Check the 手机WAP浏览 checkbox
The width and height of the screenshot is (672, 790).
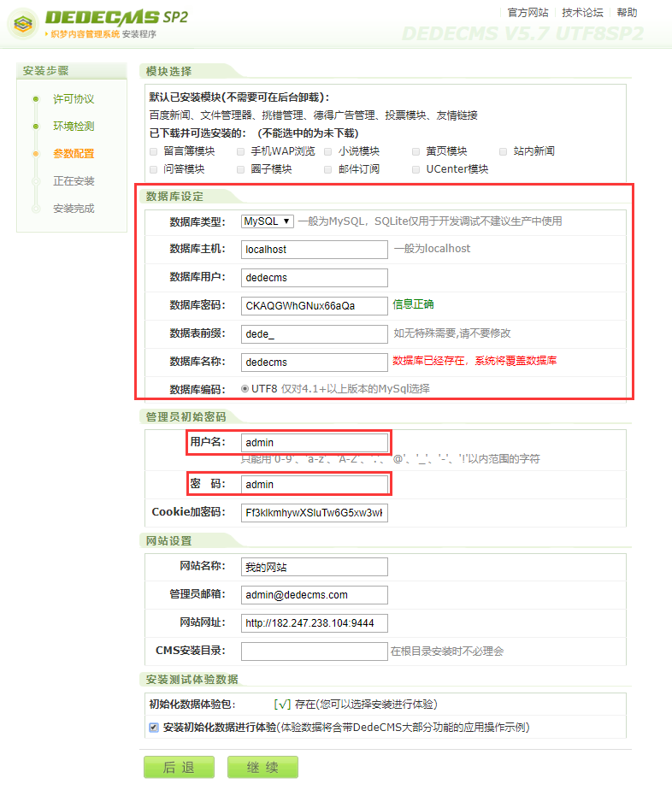tap(241, 151)
